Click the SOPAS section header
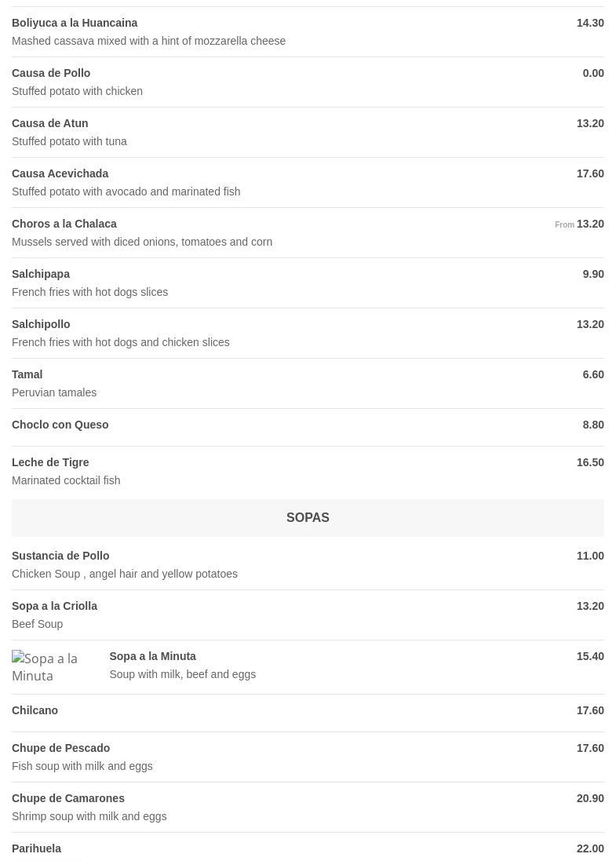Screen dimensions: 616x861 tap(308, 518)
